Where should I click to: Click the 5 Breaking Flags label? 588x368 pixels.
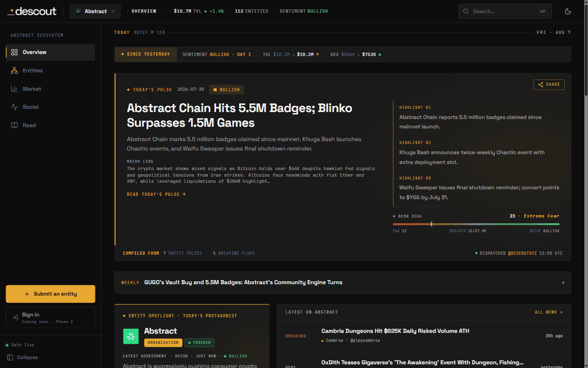[234, 254]
